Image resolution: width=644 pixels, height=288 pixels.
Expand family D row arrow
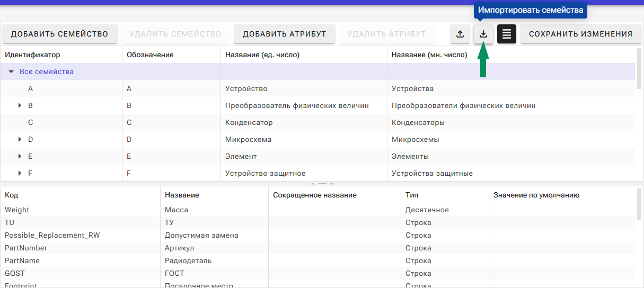tap(20, 139)
